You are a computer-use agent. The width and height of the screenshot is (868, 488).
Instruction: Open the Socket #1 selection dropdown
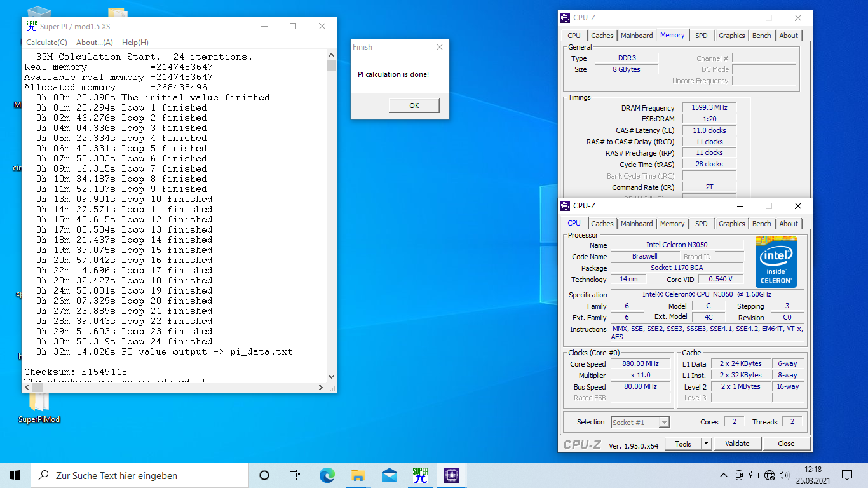click(x=640, y=422)
